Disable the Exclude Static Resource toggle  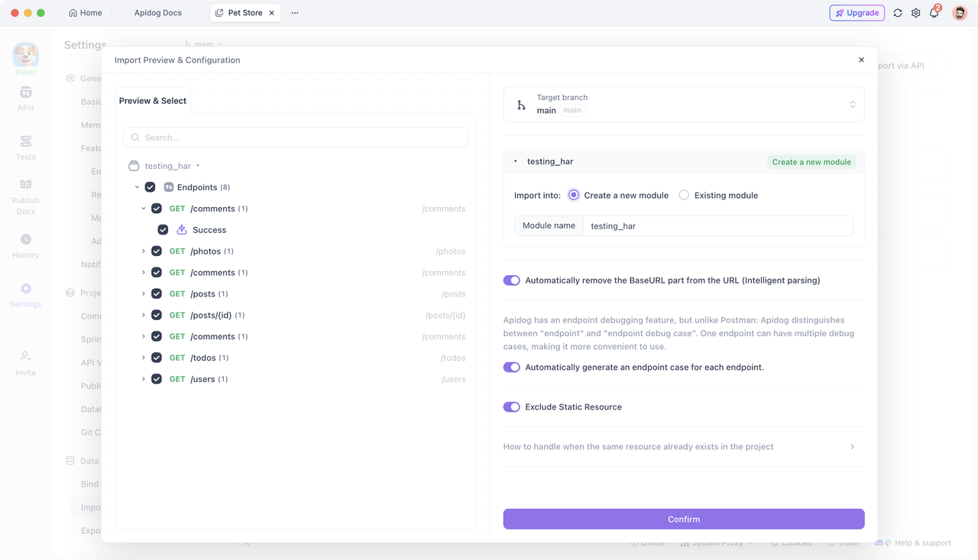click(511, 406)
